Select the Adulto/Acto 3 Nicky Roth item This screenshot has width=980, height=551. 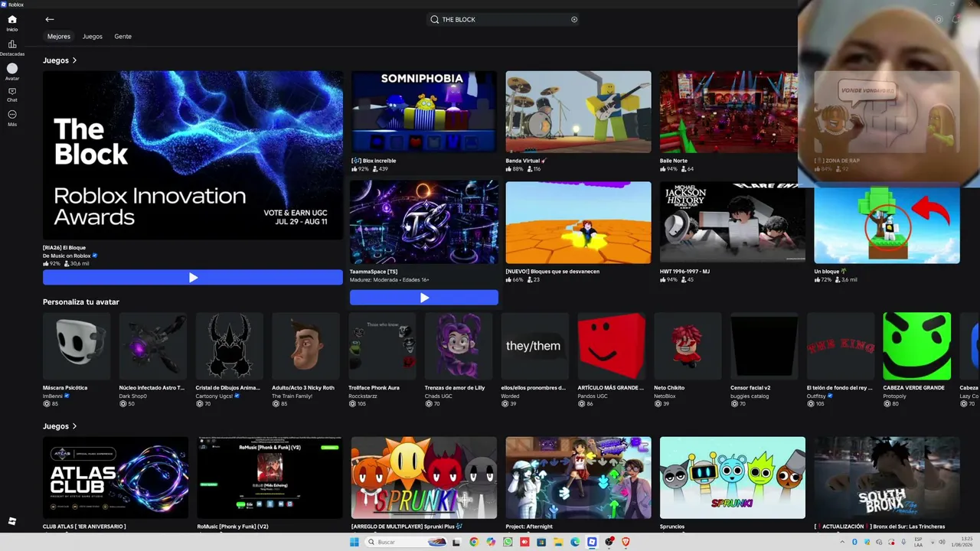coord(305,346)
